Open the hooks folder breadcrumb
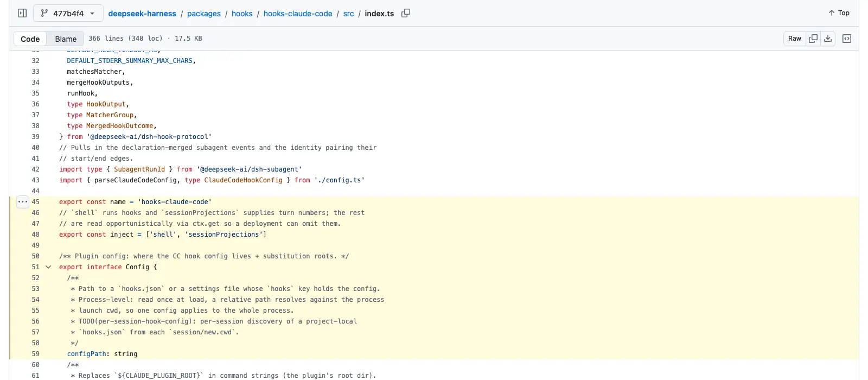This screenshot has height=380, width=868. (242, 14)
